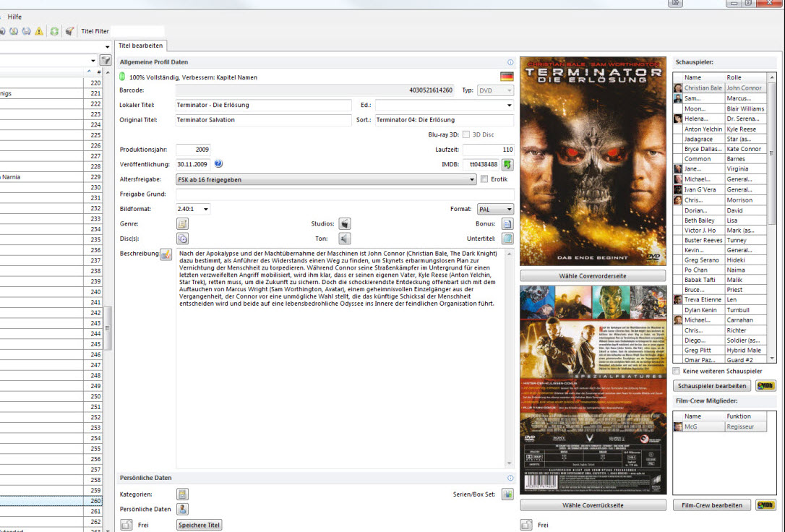Click the Freigabe Grund field
Image resolution: width=785 pixels, height=532 pixels.
point(345,194)
